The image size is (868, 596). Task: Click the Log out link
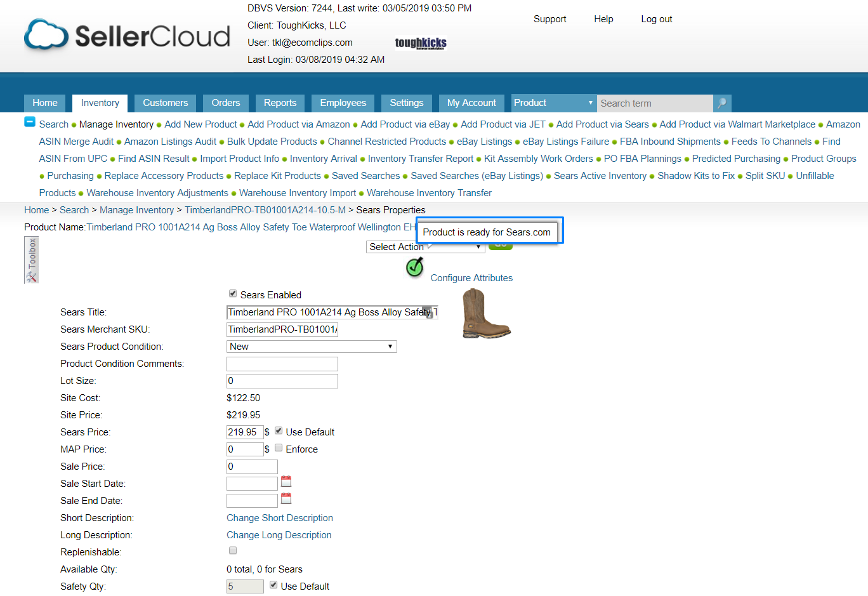pyautogui.click(x=657, y=19)
